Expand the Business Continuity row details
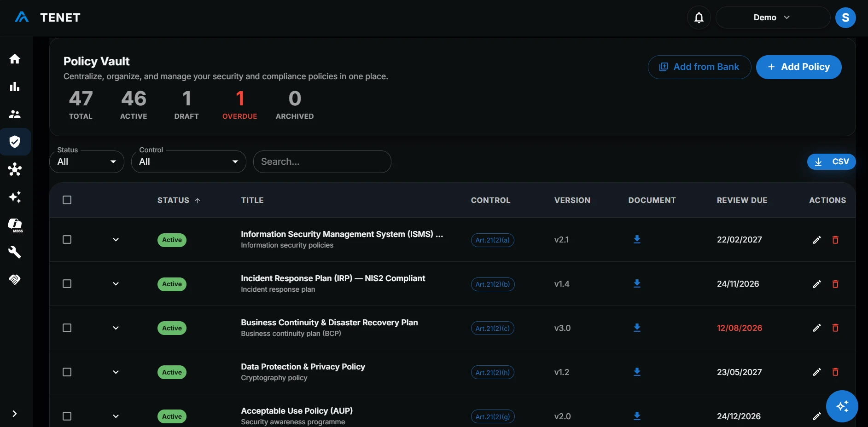 coord(116,328)
